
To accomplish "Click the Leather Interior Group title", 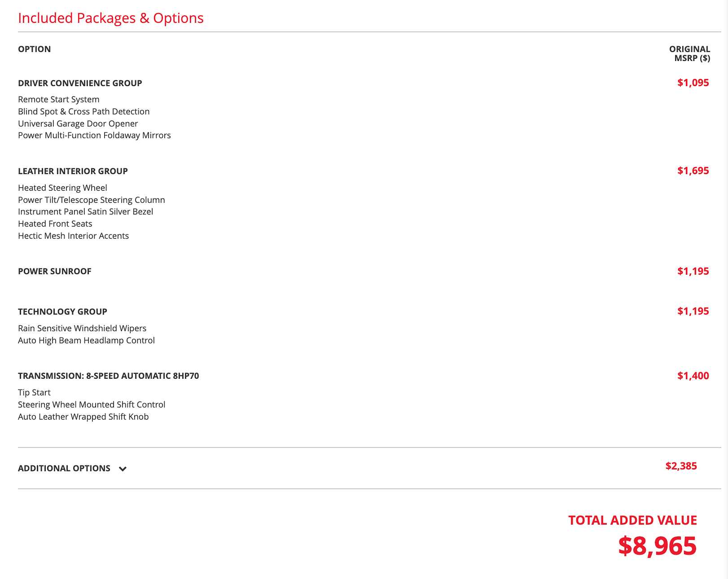I will pos(73,171).
